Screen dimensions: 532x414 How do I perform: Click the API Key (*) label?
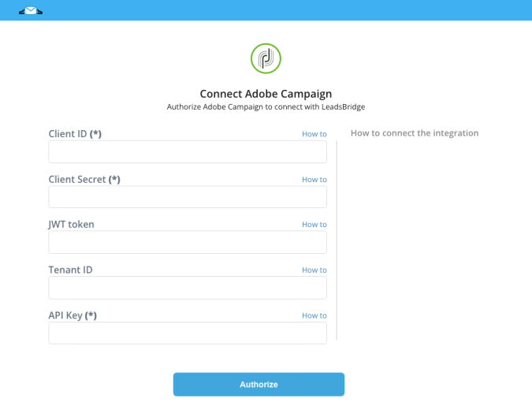73,315
